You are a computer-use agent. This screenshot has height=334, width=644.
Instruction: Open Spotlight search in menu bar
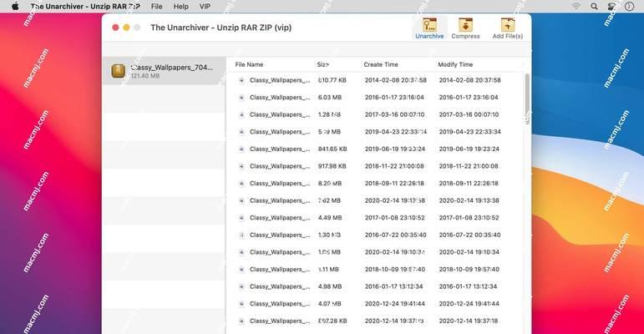(594, 6)
